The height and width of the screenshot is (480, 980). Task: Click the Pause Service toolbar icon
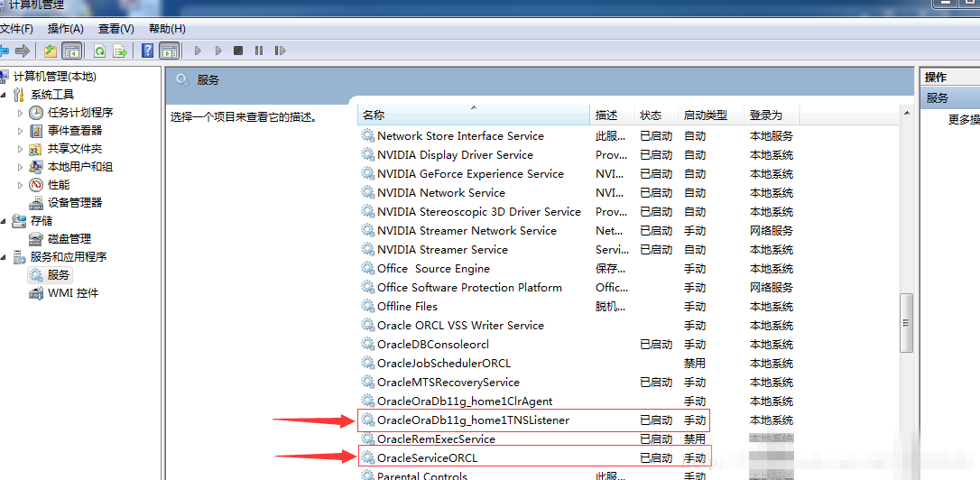[x=259, y=51]
